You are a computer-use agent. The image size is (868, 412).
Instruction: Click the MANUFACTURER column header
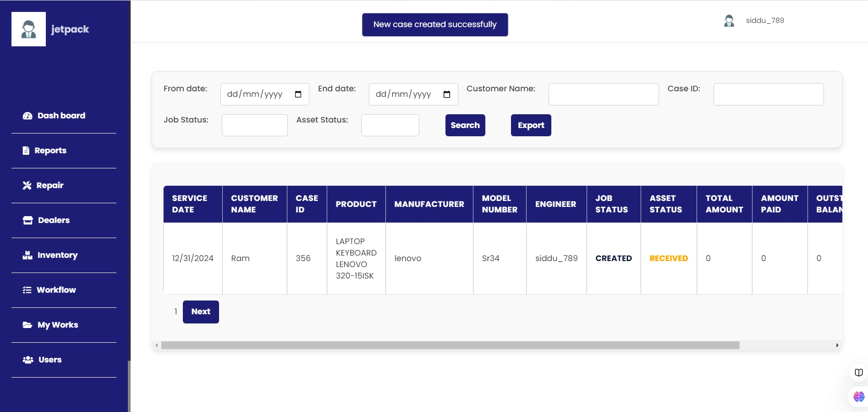tap(429, 204)
